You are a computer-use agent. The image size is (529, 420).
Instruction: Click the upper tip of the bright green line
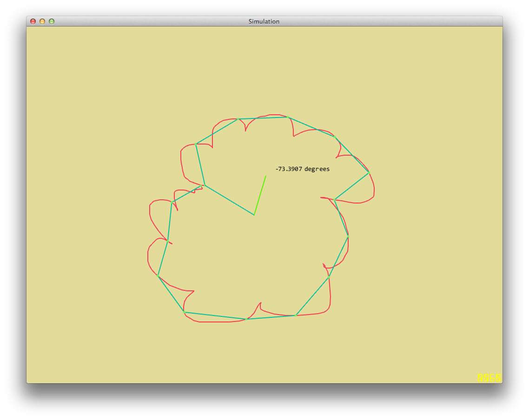pos(265,176)
